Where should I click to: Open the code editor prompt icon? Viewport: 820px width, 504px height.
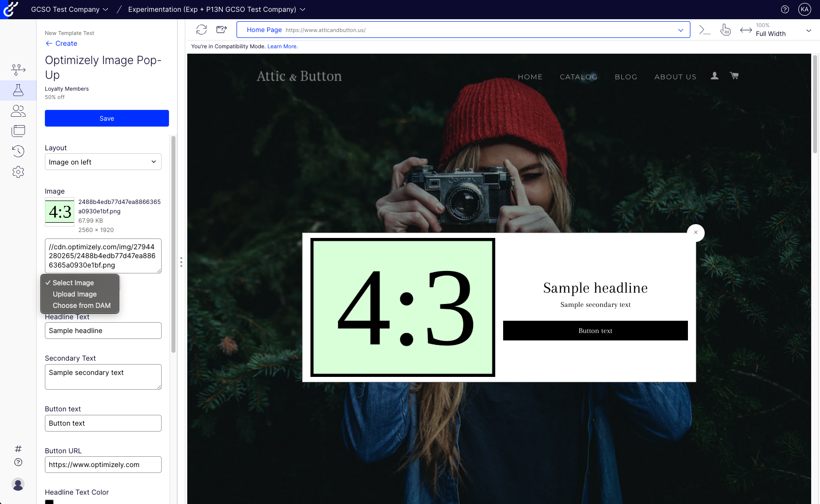pos(705,30)
